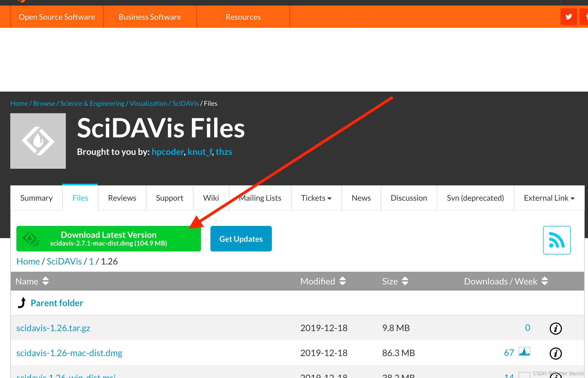Sort files by Name column arrows
Image resolution: width=588 pixels, height=378 pixels.
point(46,281)
